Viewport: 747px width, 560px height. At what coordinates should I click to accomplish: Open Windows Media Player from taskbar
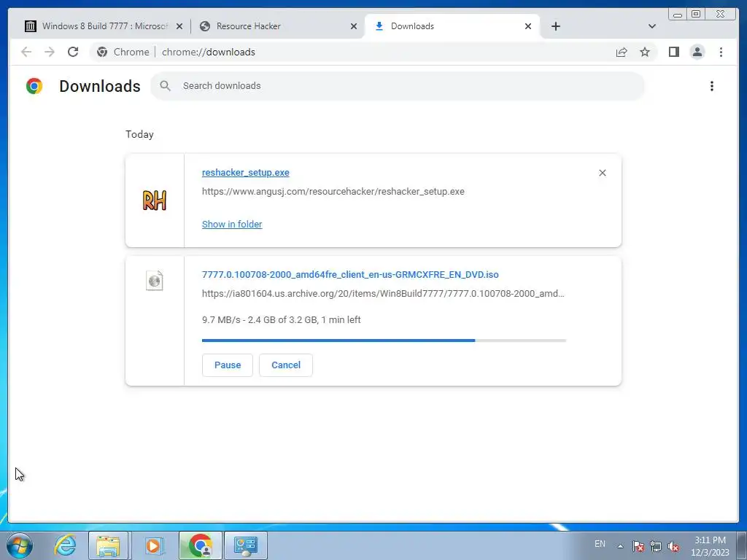[x=153, y=545]
